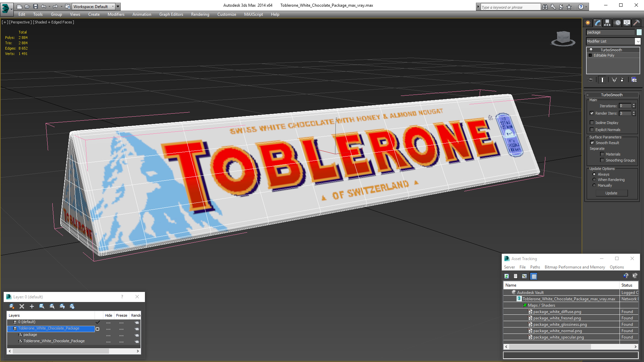Enable Separate by Smoothing Groups checkbox
The height and width of the screenshot is (362, 644).
click(602, 160)
